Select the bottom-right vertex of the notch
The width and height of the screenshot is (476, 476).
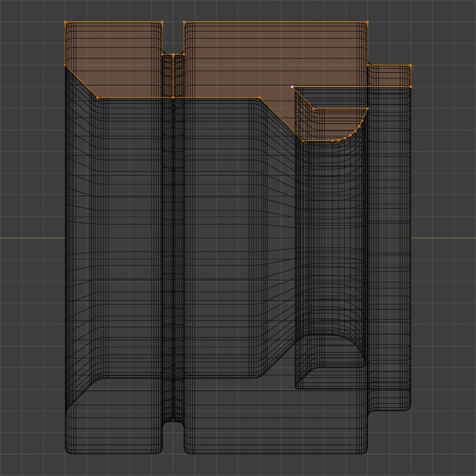tap(184, 54)
